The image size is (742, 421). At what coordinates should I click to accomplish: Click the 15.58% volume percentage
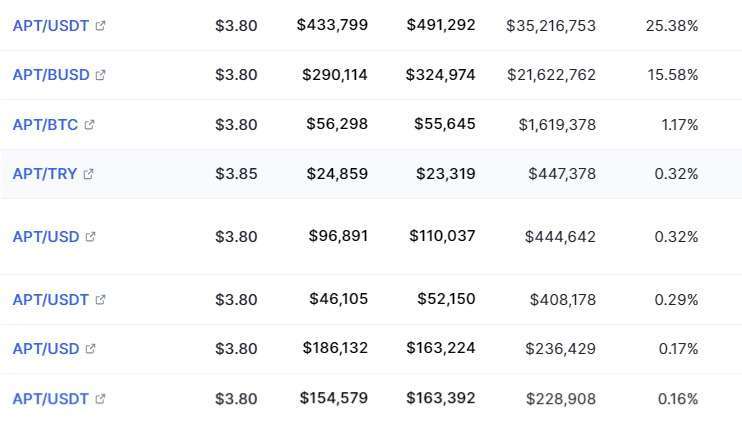point(672,75)
